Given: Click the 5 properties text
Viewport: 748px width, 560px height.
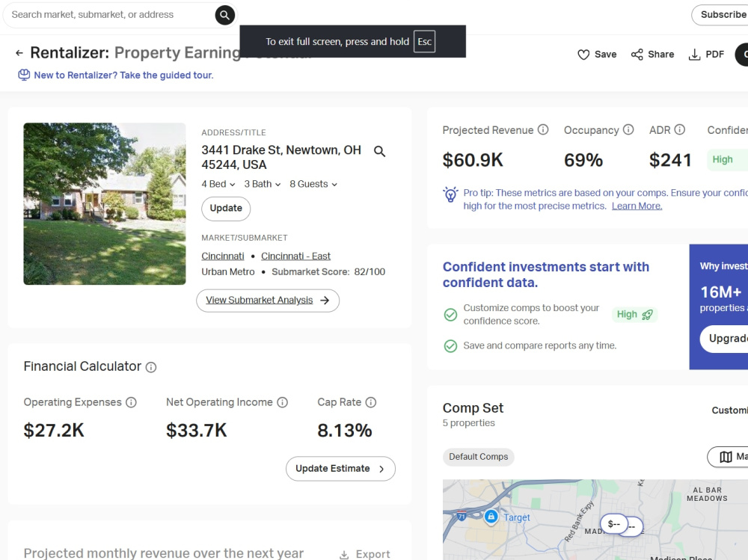Looking at the screenshot, I should (469, 423).
